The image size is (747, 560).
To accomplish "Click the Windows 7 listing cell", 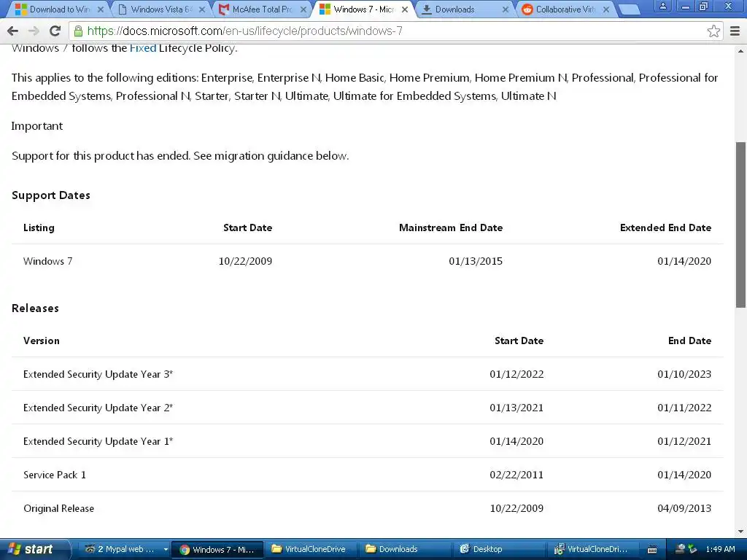I will click(x=47, y=261).
